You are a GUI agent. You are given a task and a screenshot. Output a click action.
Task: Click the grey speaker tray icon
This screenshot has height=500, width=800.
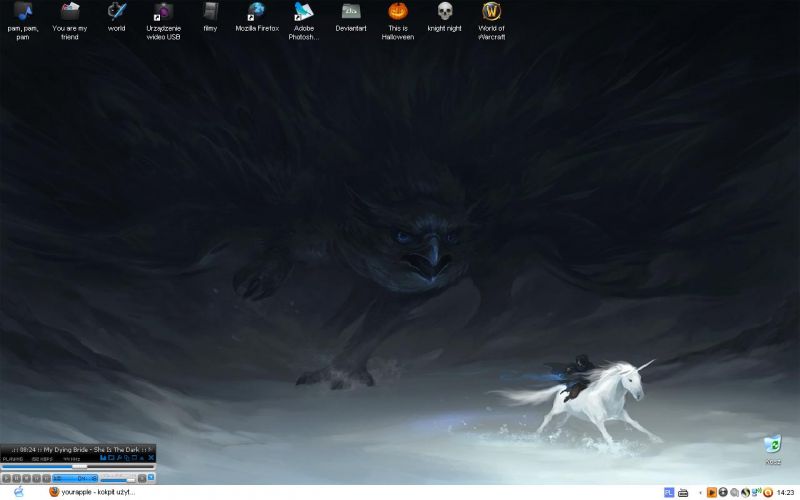[734, 493]
